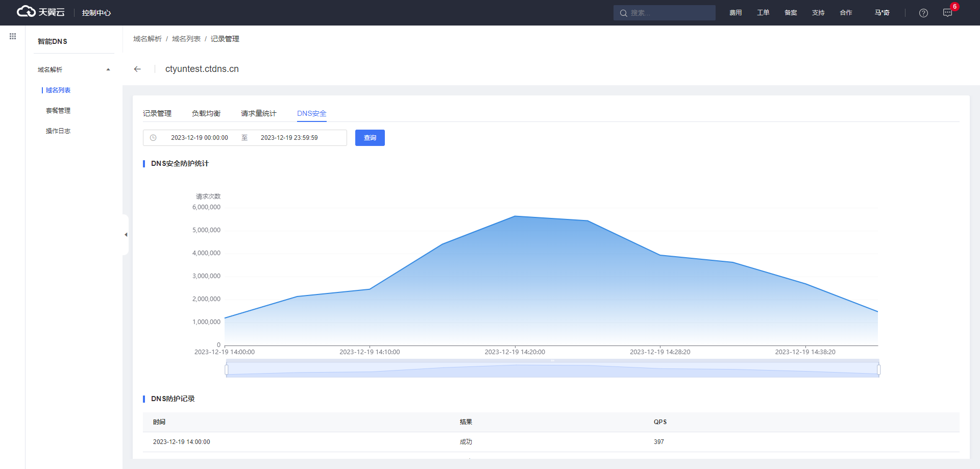This screenshot has width=980, height=469.
Task: Switch to the 负载均衡 tab
Action: [206, 113]
